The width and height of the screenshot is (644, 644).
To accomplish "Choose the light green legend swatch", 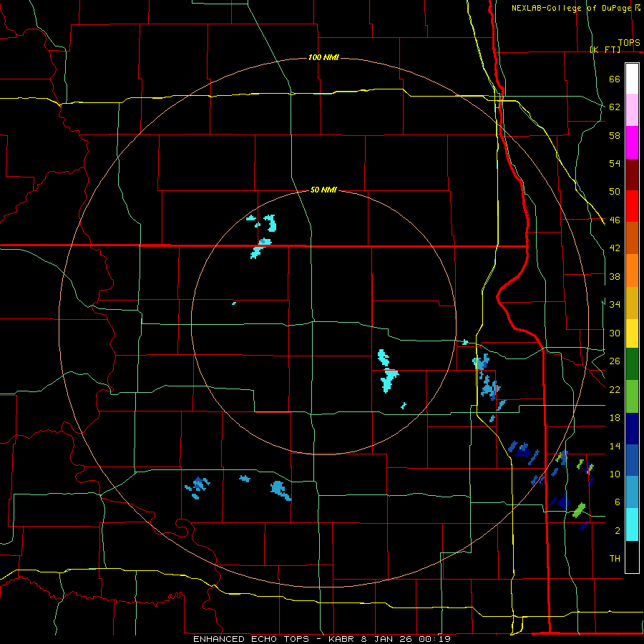I will tap(632, 396).
